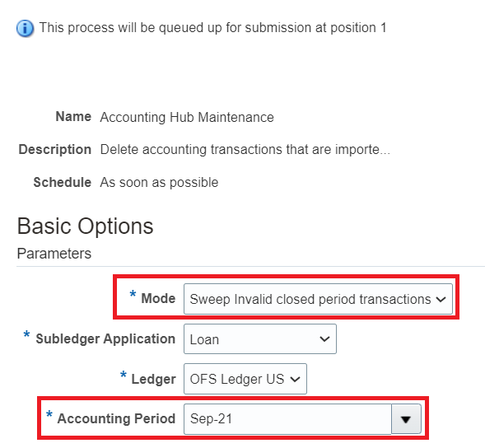Click the Ledger field label

point(153,379)
